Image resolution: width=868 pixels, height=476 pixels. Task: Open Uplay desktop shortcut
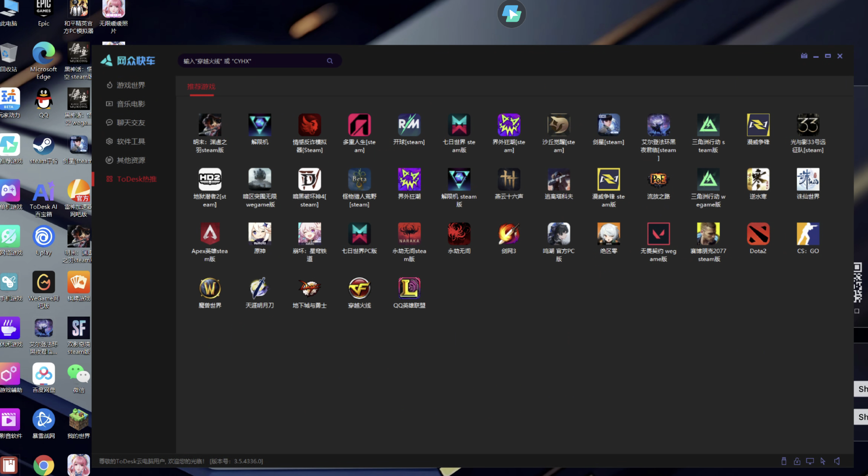tap(43, 241)
